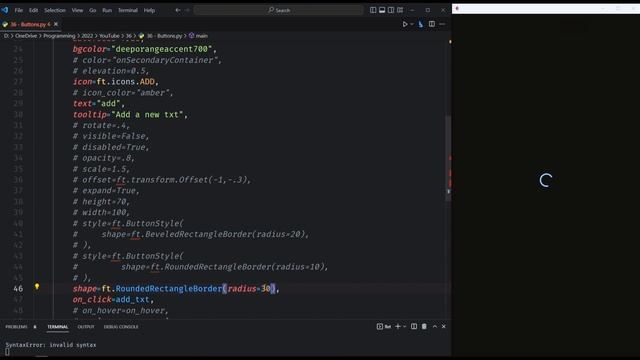Toggle the secondary side bar layout icon
This screenshot has width=640, height=360.
click(391, 10)
